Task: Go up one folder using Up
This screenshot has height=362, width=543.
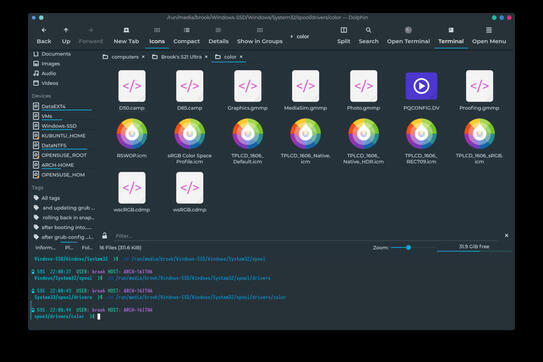Action: (x=66, y=36)
